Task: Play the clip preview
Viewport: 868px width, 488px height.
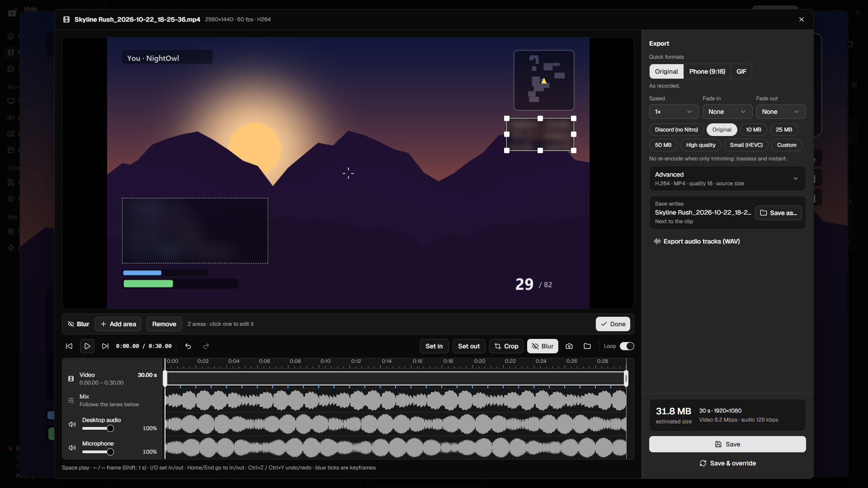Action: [x=87, y=346]
